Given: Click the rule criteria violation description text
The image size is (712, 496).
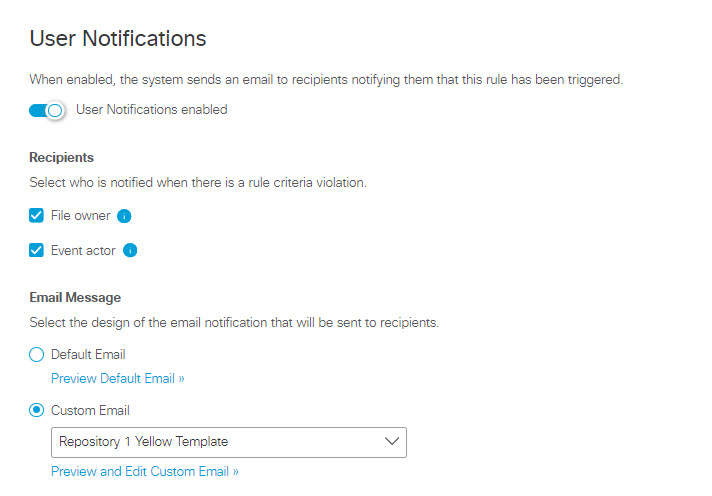Looking at the screenshot, I should pyautogui.click(x=198, y=183).
